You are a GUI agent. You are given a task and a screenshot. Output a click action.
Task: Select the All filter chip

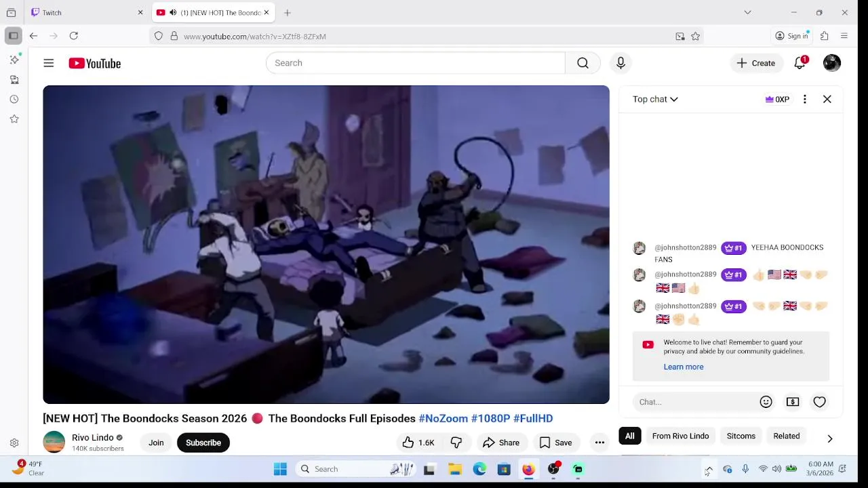(630, 436)
